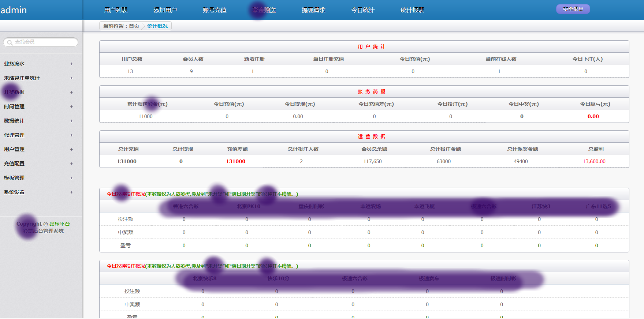The height and width of the screenshot is (319, 644).
Task: Click the 账务简报 section title
Action: [372, 91]
